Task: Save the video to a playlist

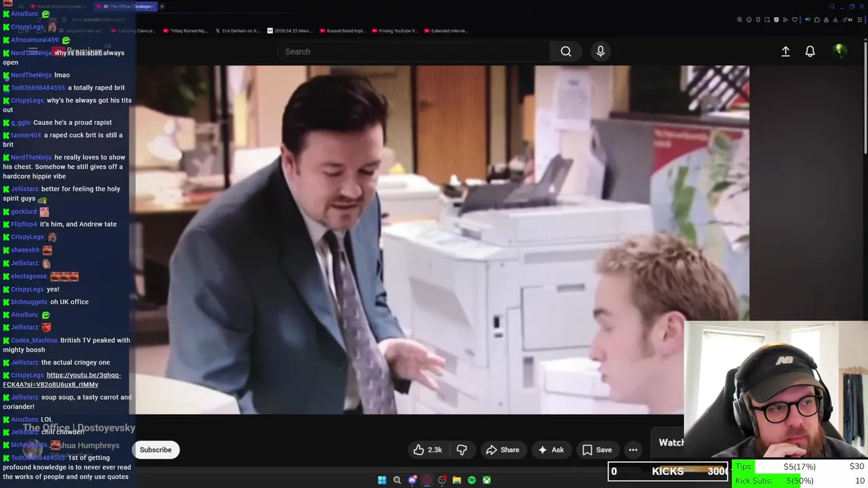Action: (597, 450)
